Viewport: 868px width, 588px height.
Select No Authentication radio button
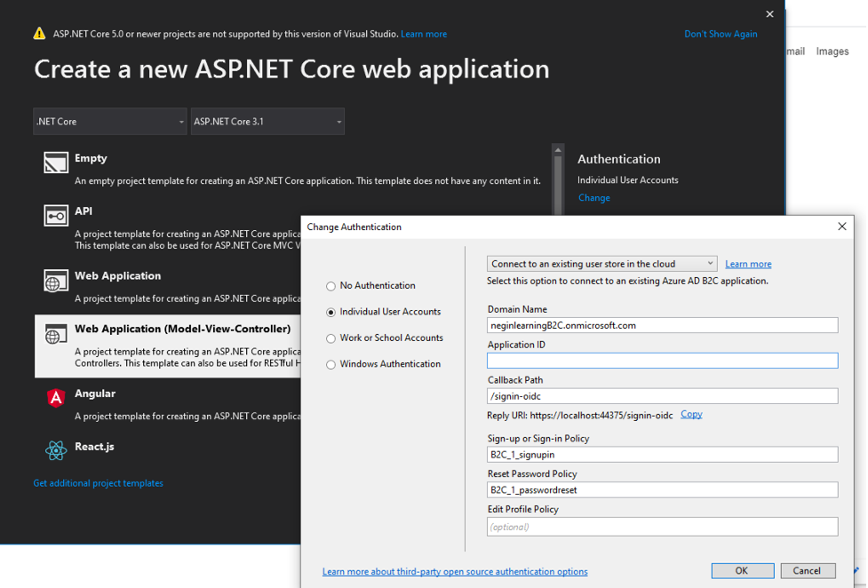click(330, 286)
